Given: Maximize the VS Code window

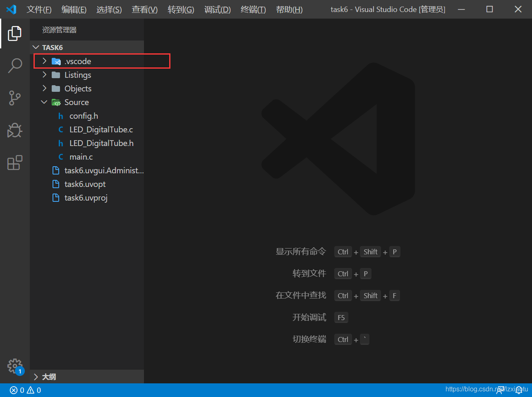Looking at the screenshot, I should click(x=489, y=9).
